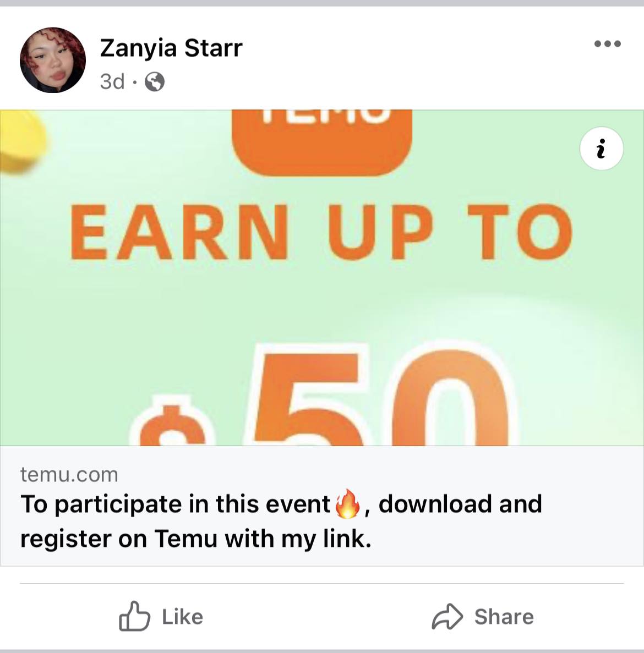Tap the grey link preview footer area
This screenshot has width=644, height=653.
coord(322,506)
